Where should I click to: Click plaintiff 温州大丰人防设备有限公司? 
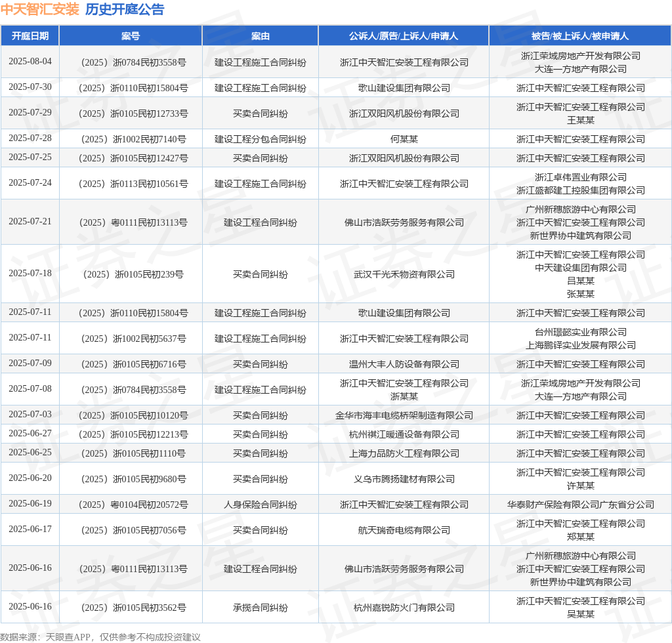point(404,364)
